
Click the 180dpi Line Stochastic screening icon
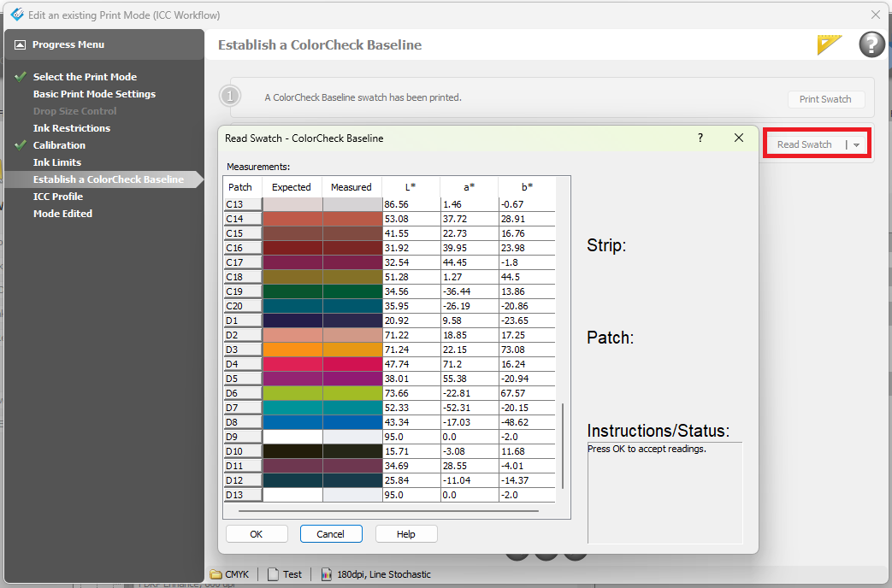328,573
